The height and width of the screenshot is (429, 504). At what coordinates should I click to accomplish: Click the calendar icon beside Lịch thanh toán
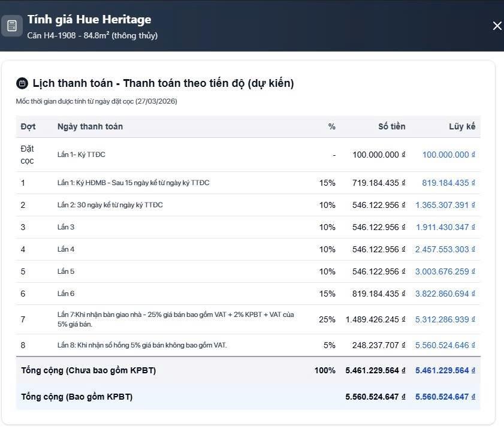pyautogui.click(x=22, y=83)
